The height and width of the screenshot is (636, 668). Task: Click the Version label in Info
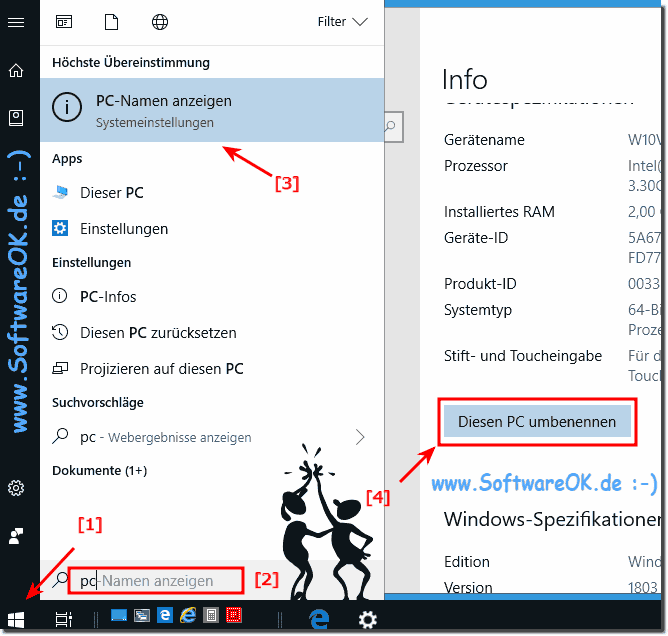coord(468,588)
